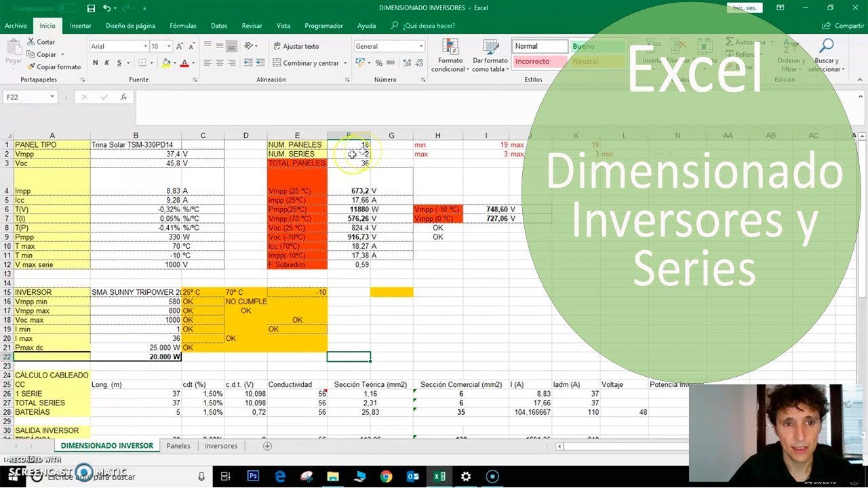Expand the Copiar dropdown arrow
This screenshot has height=488, width=868.
click(62, 55)
